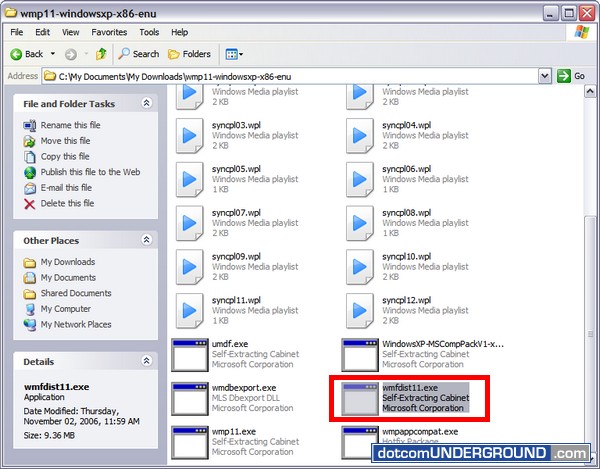
Task: Select the syncpl09.wpl playlist icon
Action: [189, 267]
